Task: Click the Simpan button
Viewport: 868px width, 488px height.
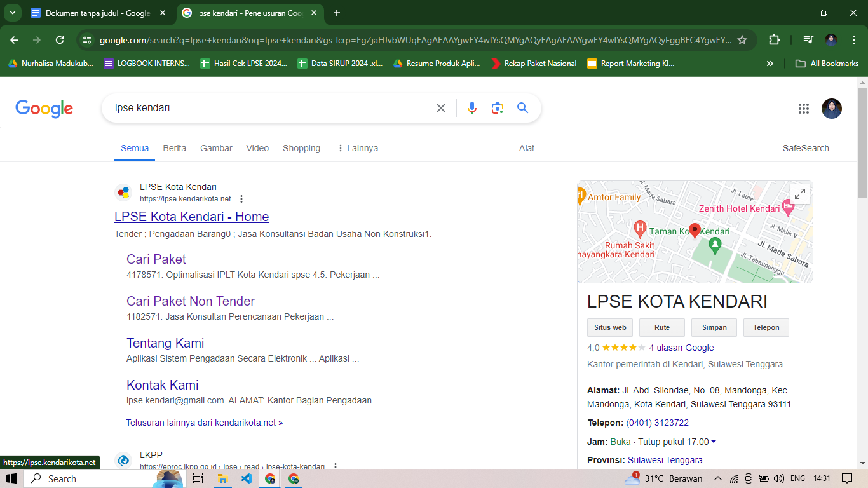Action: pyautogui.click(x=714, y=327)
